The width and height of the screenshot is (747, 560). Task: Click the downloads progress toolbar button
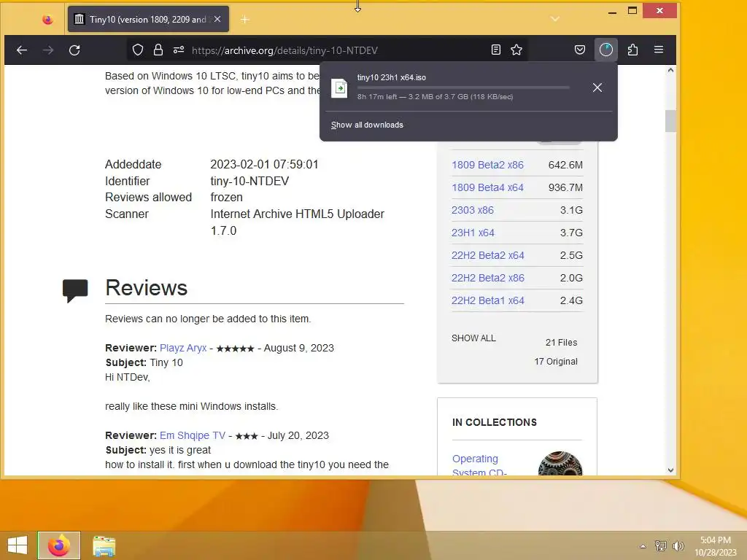[x=606, y=50]
